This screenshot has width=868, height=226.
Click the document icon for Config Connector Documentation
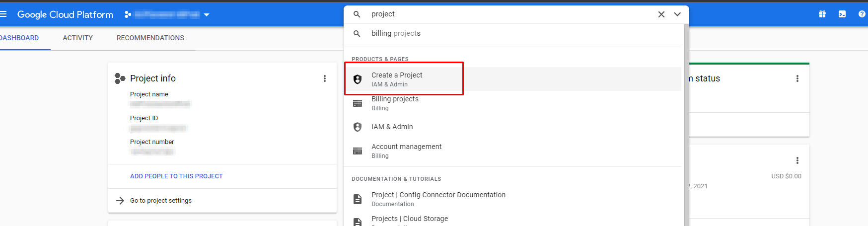point(358,199)
